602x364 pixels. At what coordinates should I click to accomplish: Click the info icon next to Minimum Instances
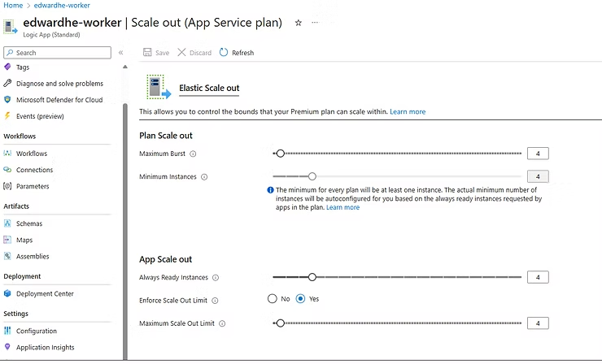click(204, 177)
